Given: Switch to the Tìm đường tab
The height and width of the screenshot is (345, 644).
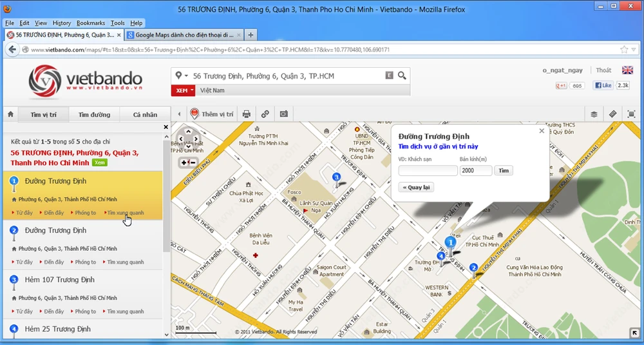Looking at the screenshot, I should (94, 115).
